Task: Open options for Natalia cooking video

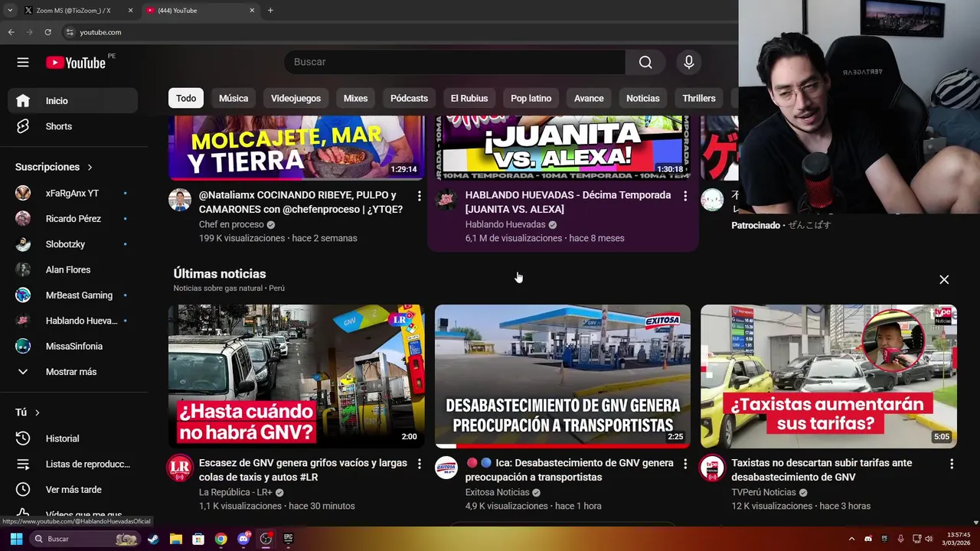Action: [x=419, y=197]
